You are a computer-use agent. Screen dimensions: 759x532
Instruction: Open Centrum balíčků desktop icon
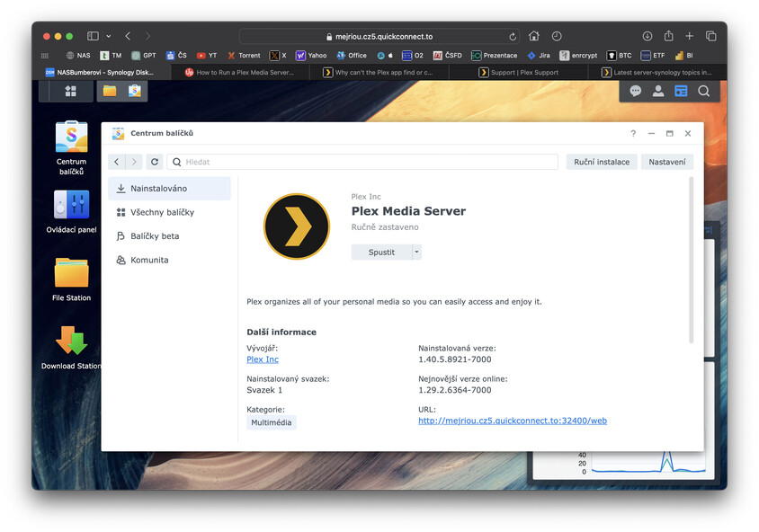click(71, 147)
